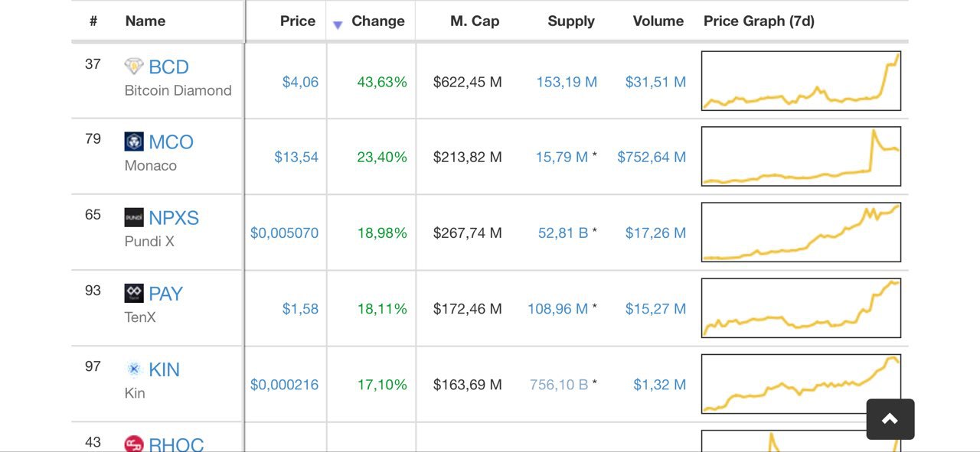Click the Monaco MCO logo icon
980x452 pixels.
[134, 141]
